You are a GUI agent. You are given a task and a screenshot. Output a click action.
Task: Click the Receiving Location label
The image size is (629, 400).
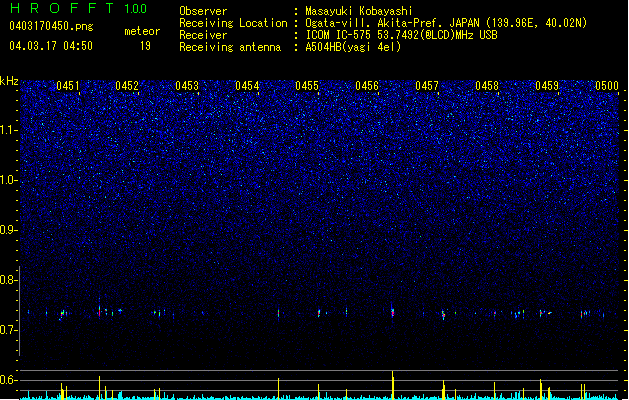coord(233,23)
